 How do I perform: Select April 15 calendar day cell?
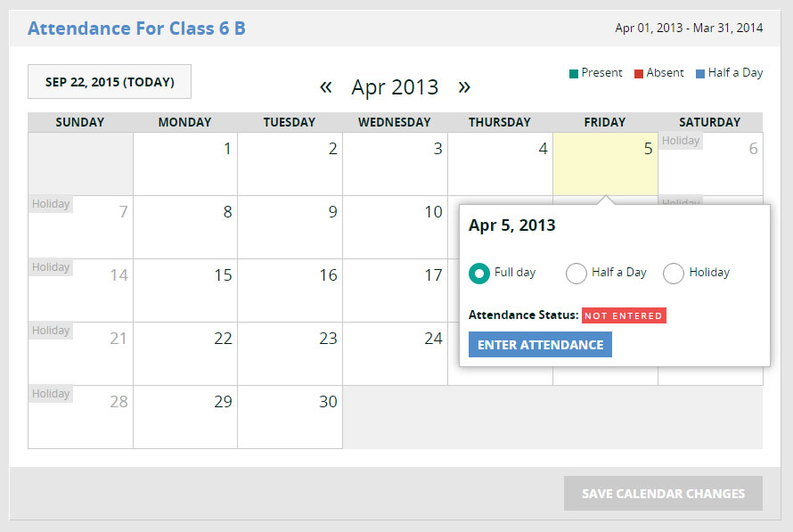tap(185, 291)
